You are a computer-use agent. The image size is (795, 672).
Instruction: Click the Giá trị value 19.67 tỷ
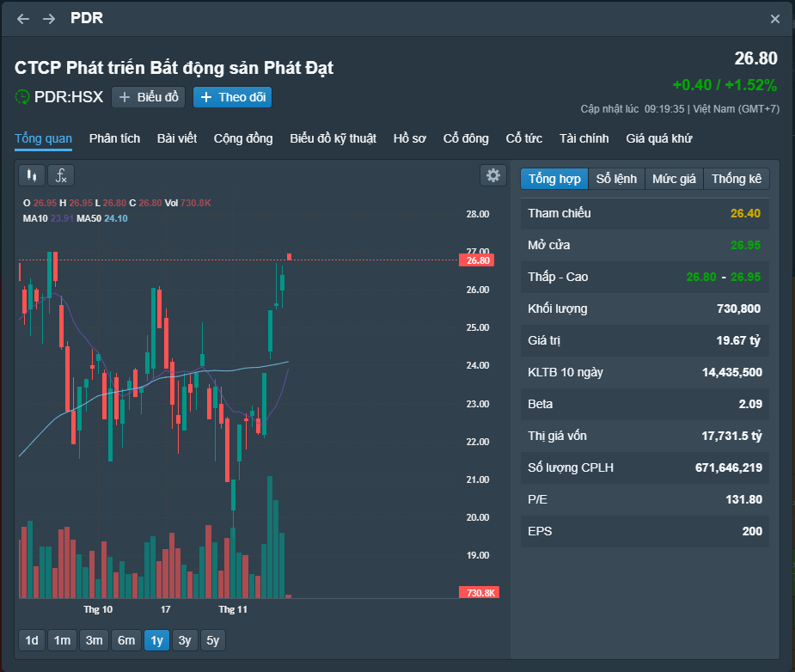click(x=739, y=340)
